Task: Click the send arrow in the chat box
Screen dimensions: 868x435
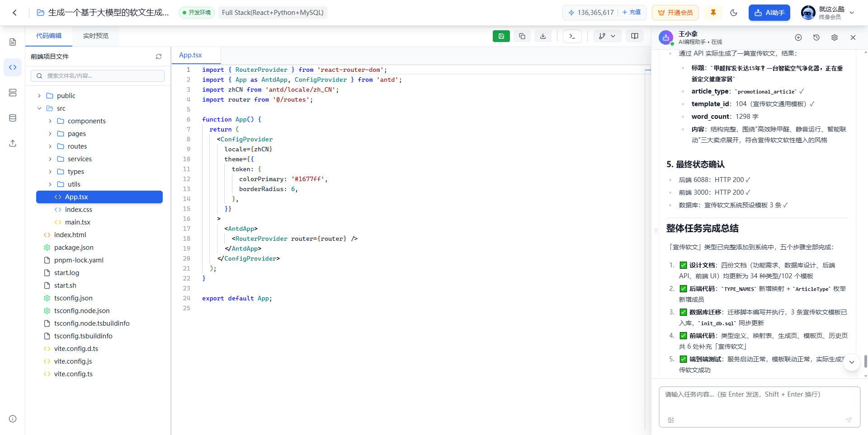Action: pyautogui.click(x=849, y=420)
